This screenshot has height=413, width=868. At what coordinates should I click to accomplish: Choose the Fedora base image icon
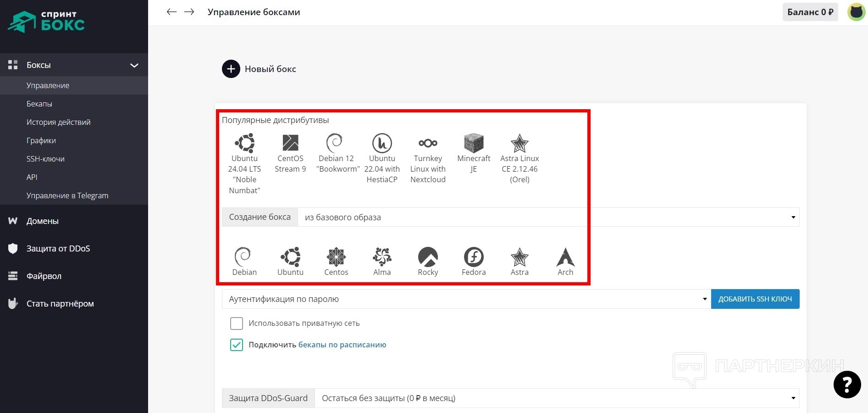(474, 257)
